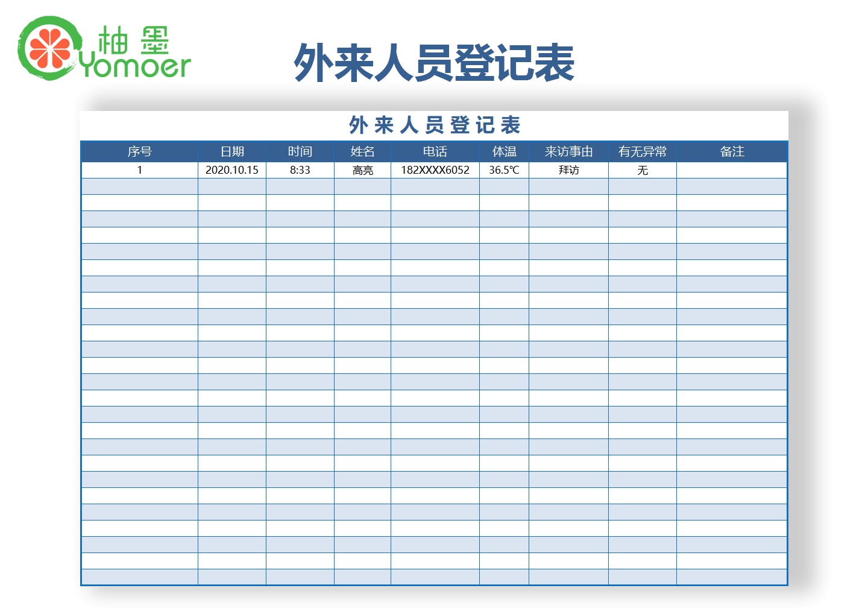Select the 序号 column header
868x614 pixels.
point(140,151)
